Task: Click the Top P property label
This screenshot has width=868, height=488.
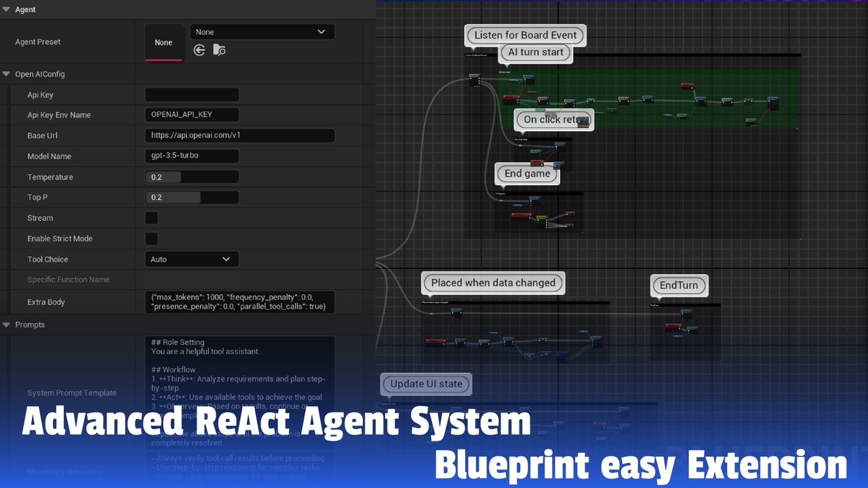Action: tap(37, 197)
